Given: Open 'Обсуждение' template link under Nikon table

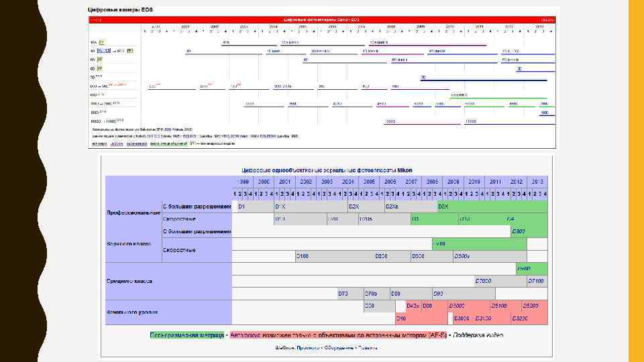Looking at the screenshot, I should click(x=339, y=348).
